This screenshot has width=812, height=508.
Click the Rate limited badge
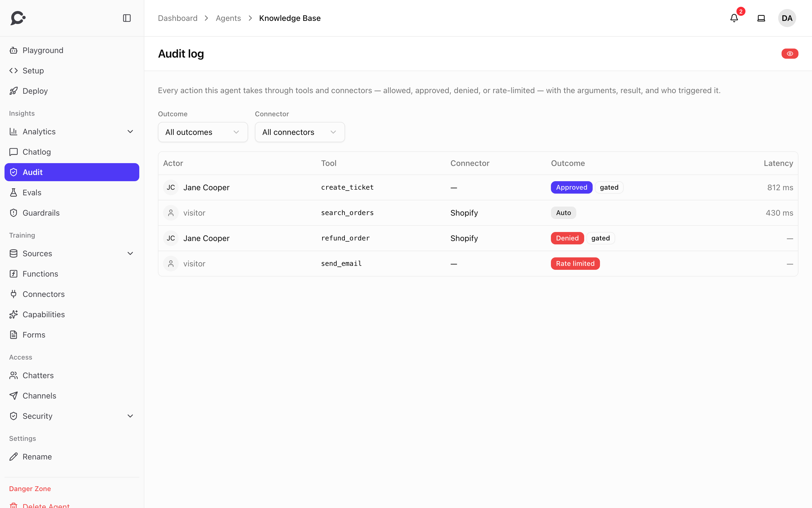pyautogui.click(x=575, y=264)
